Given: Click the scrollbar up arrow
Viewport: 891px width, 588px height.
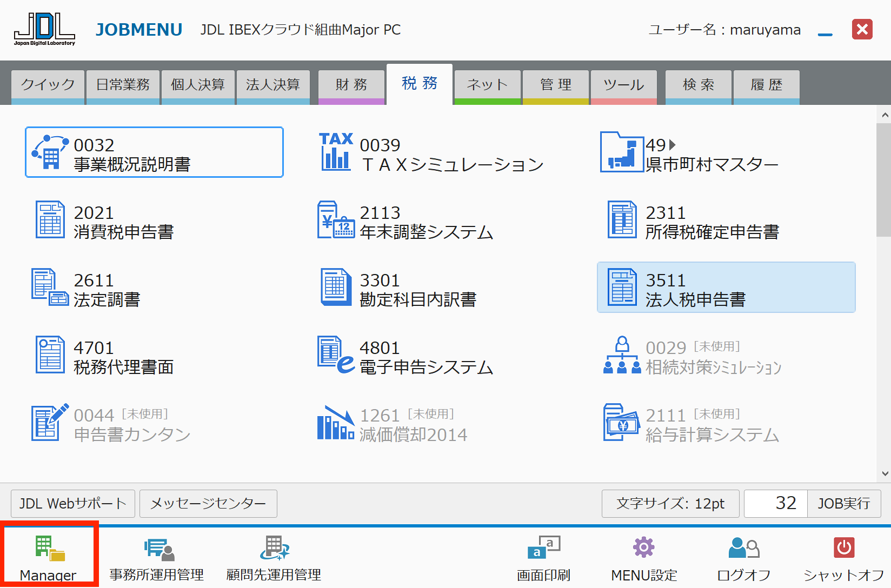Looking at the screenshot, I should [x=885, y=115].
